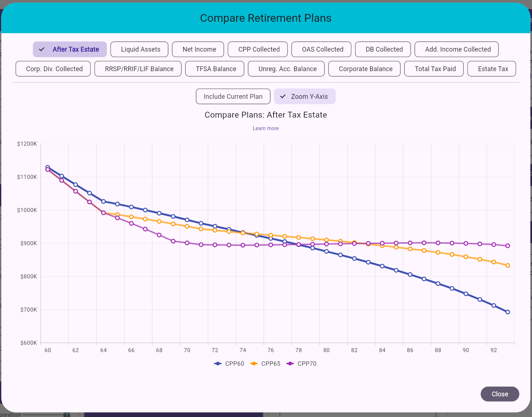Select the Estate Tax metric

491,69
